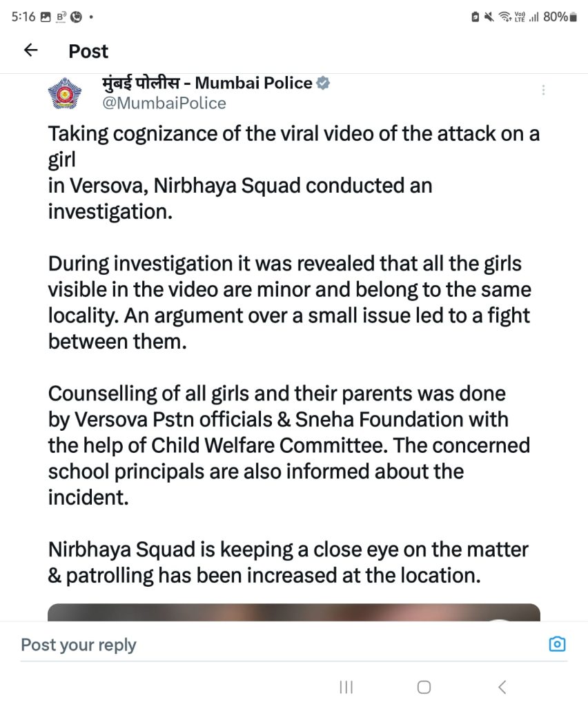Open the three-dot post options menu

point(544,90)
